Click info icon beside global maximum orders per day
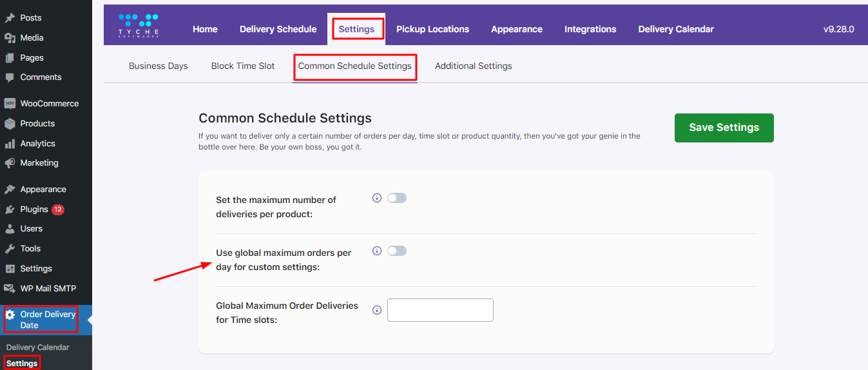 (x=377, y=251)
